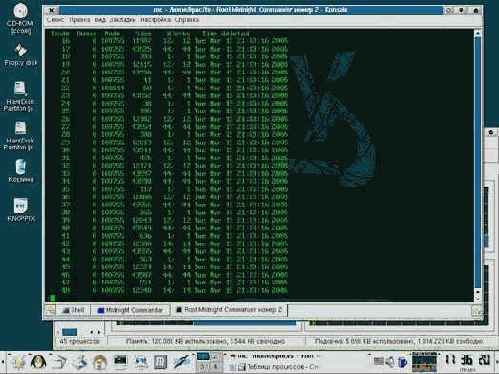Click the volume speaker icon in system tray
Image resolution: width=499 pixels, height=374 pixels.
point(389,361)
